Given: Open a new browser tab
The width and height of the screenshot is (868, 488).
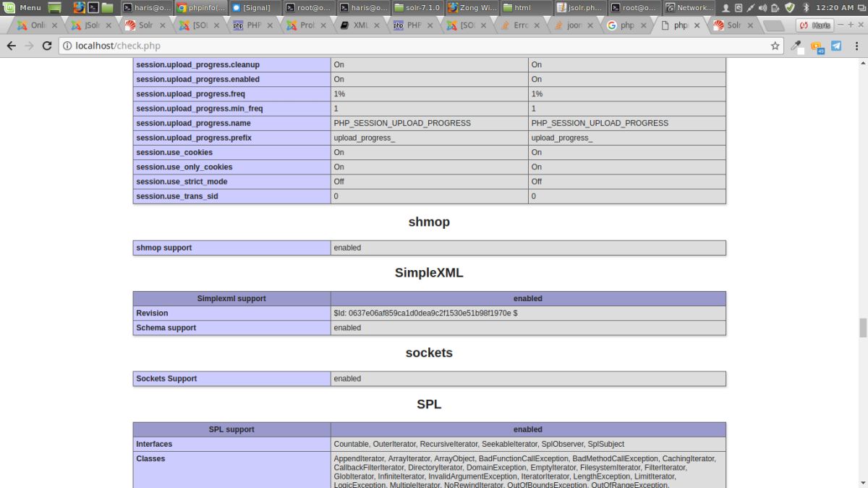Looking at the screenshot, I should 773,25.
